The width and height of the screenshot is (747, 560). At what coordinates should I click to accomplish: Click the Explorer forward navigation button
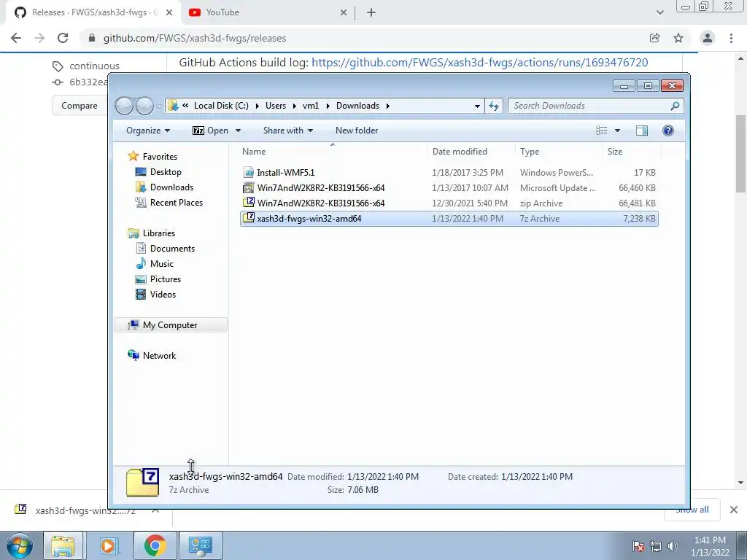point(144,106)
